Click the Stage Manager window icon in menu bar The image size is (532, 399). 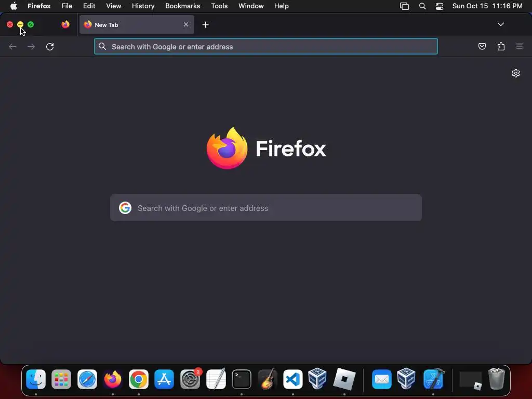pyautogui.click(x=404, y=6)
